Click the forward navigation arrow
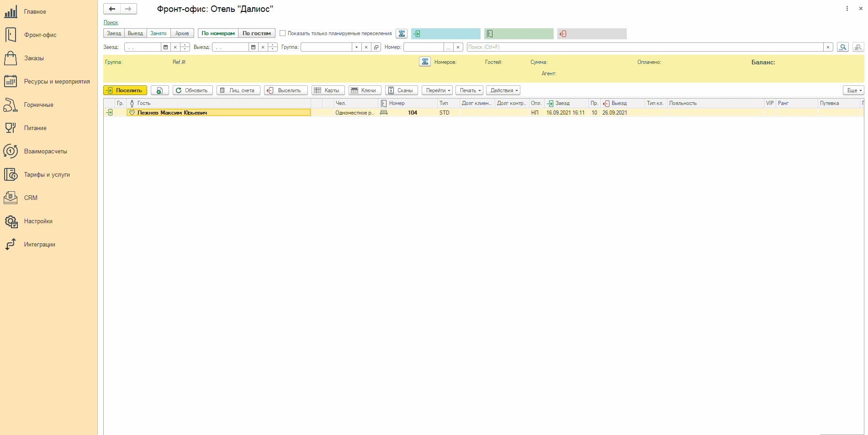This screenshot has height=435, width=868. (128, 9)
